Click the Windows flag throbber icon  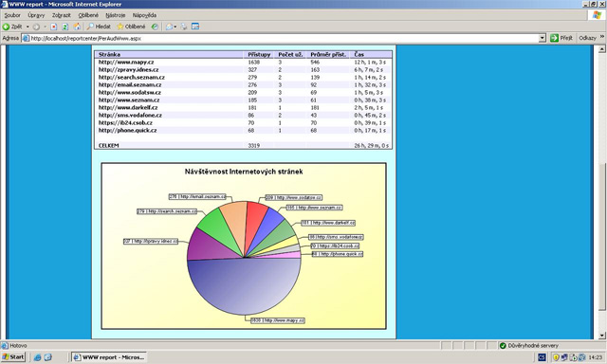click(x=597, y=15)
